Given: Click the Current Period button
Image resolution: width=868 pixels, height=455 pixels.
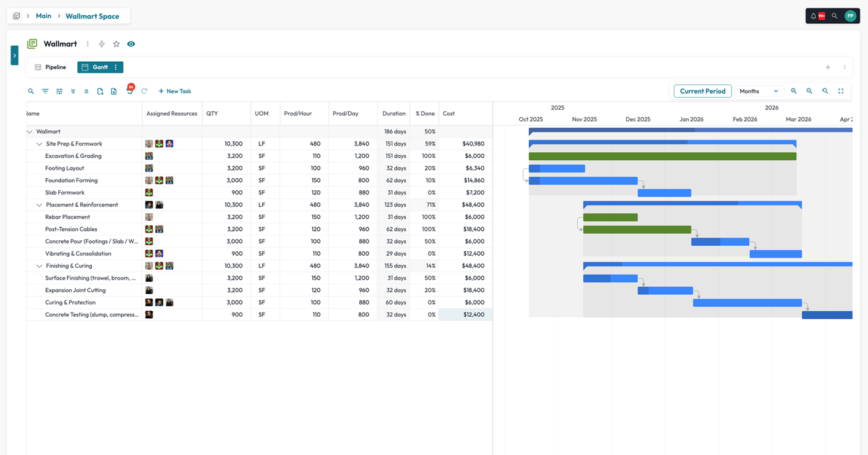Looking at the screenshot, I should pyautogui.click(x=702, y=91).
